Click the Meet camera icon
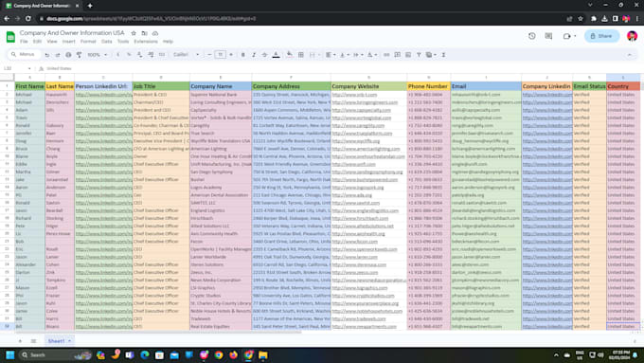The image size is (644, 363). 566,36
